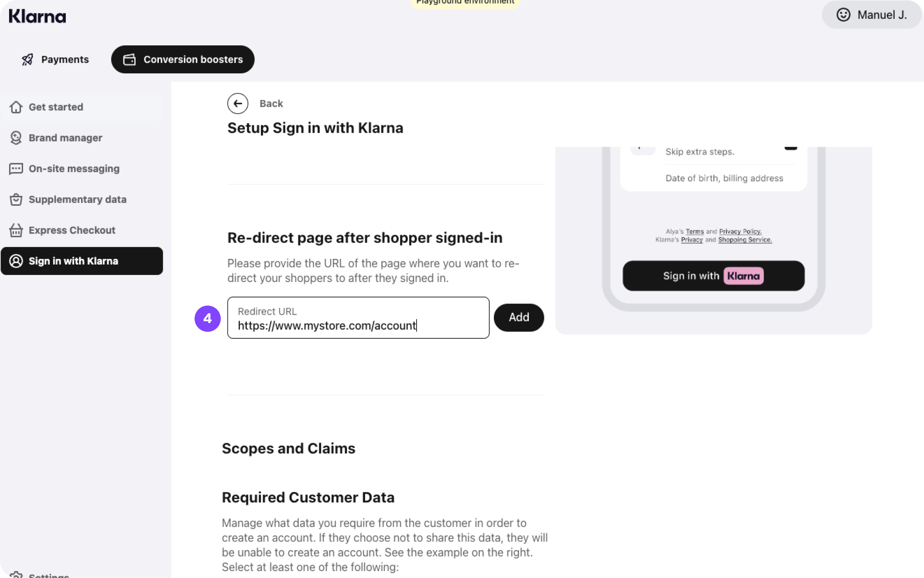The height and width of the screenshot is (578, 924).
Task: Click the Sign in with Klarna user icon
Action: [x=16, y=261]
